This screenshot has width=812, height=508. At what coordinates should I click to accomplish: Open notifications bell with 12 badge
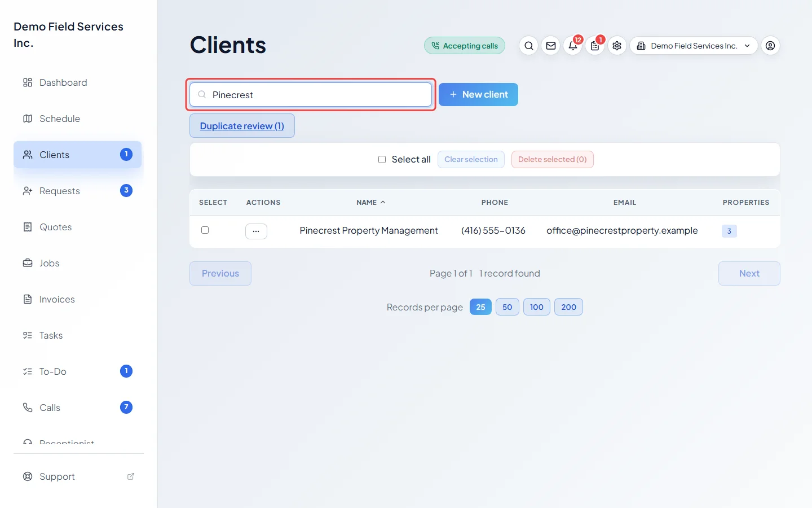(x=573, y=46)
